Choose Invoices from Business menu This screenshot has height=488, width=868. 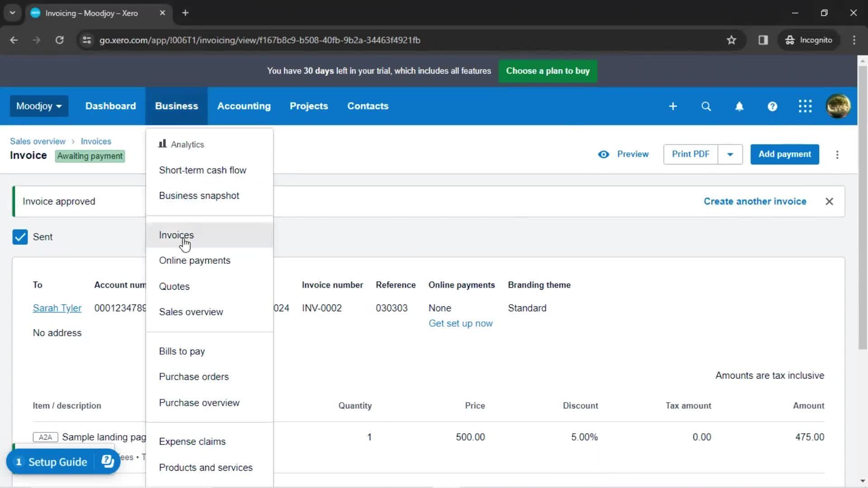click(x=209, y=235)
